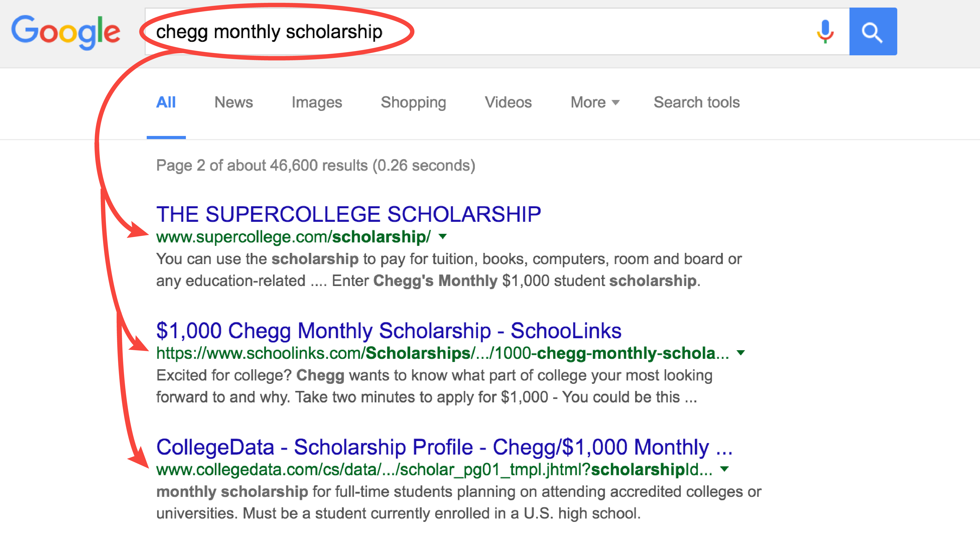Select the All results tab

166,102
